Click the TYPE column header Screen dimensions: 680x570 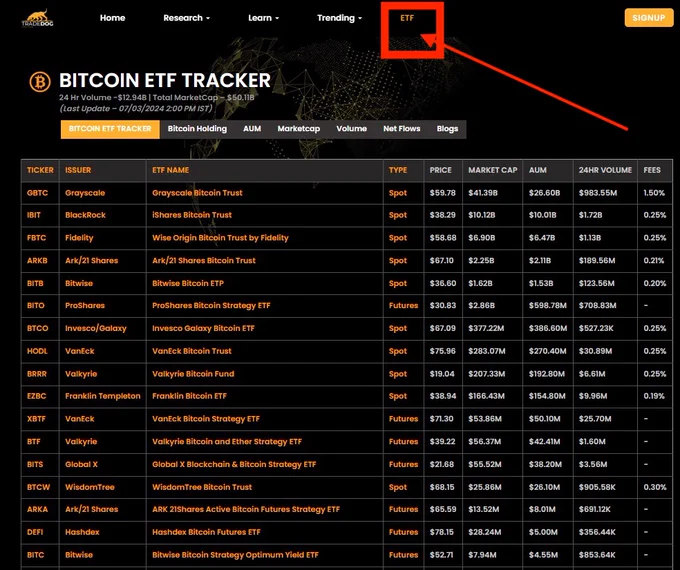tap(398, 170)
